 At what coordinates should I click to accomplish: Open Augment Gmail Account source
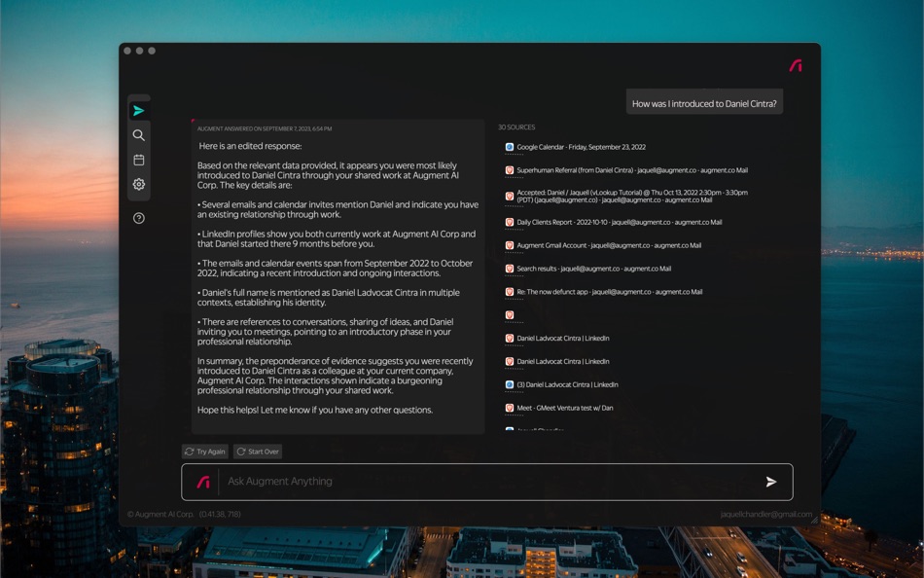point(609,245)
